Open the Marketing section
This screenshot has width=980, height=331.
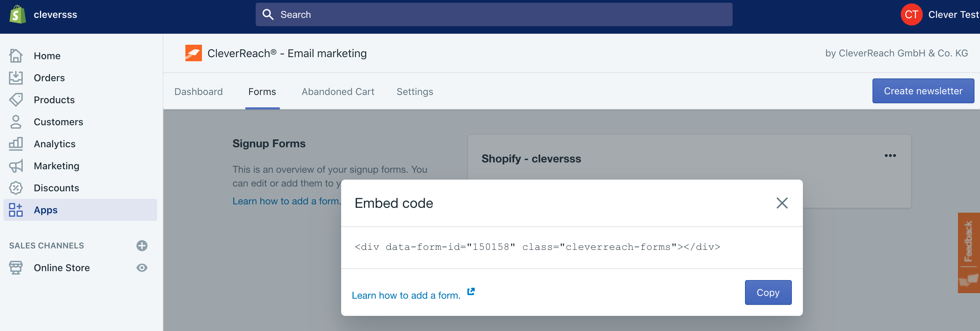coord(56,166)
